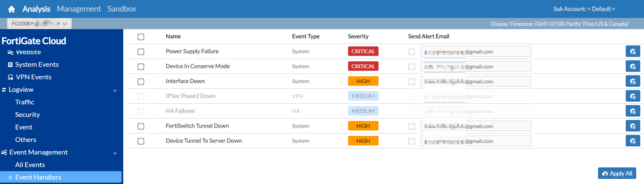Image resolution: width=644 pixels, height=184 pixels.
Task: Go to the home icon
Action: [12, 9]
